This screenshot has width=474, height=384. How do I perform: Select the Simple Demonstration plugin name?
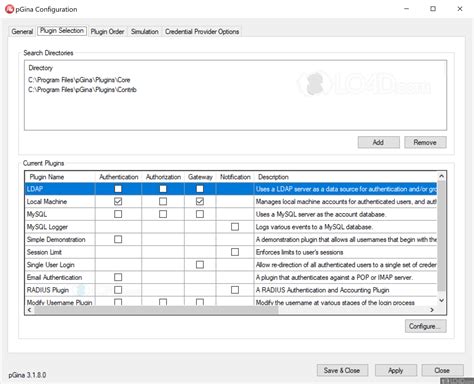(x=56, y=240)
